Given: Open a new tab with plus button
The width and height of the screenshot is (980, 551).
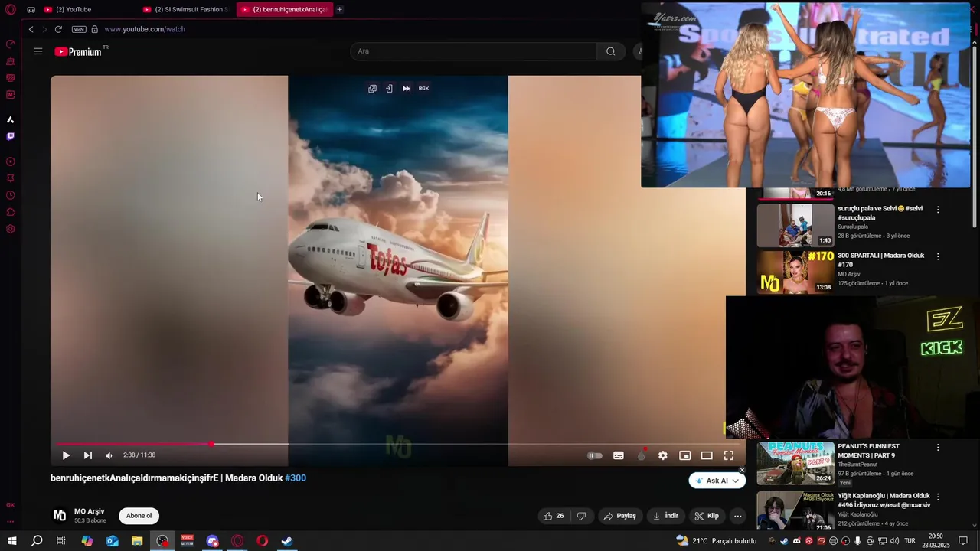Looking at the screenshot, I should click(x=340, y=10).
